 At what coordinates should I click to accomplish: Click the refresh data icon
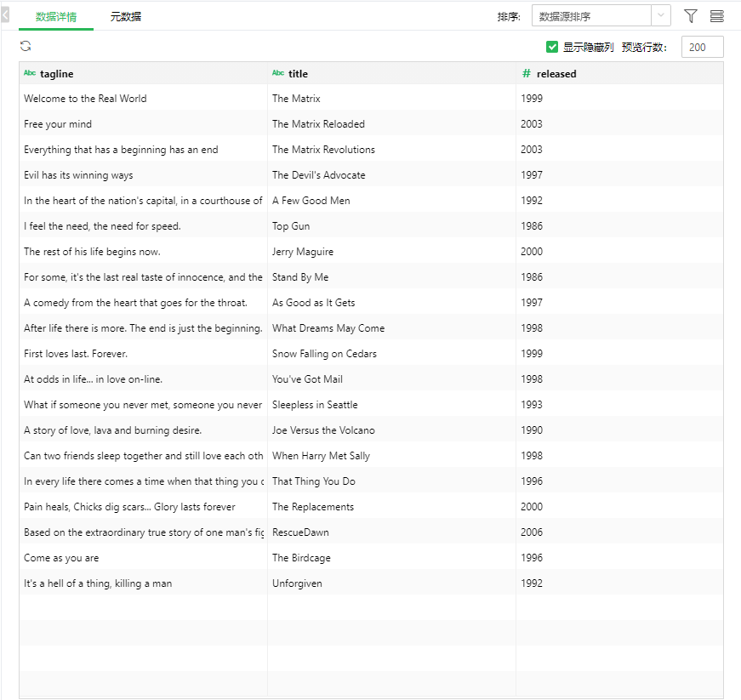(x=26, y=46)
